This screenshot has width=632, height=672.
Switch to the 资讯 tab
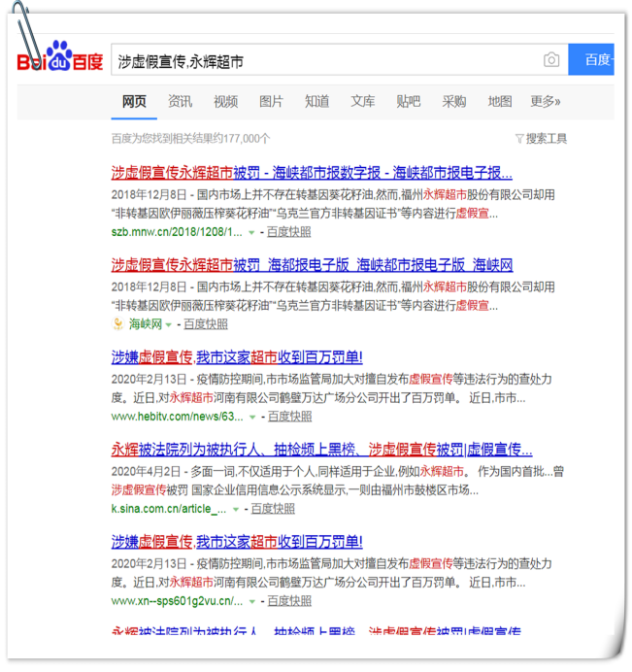pyautogui.click(x=180, y=102)
